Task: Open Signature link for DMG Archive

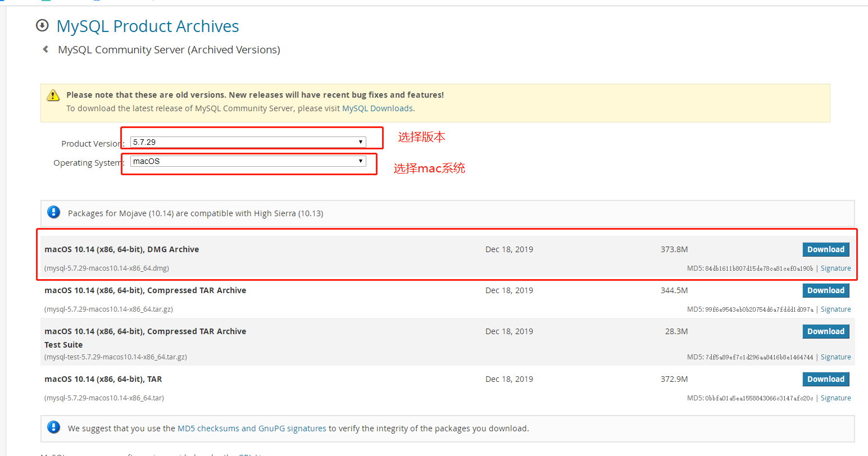Action: pyautogui.click(x=835, y=268)
